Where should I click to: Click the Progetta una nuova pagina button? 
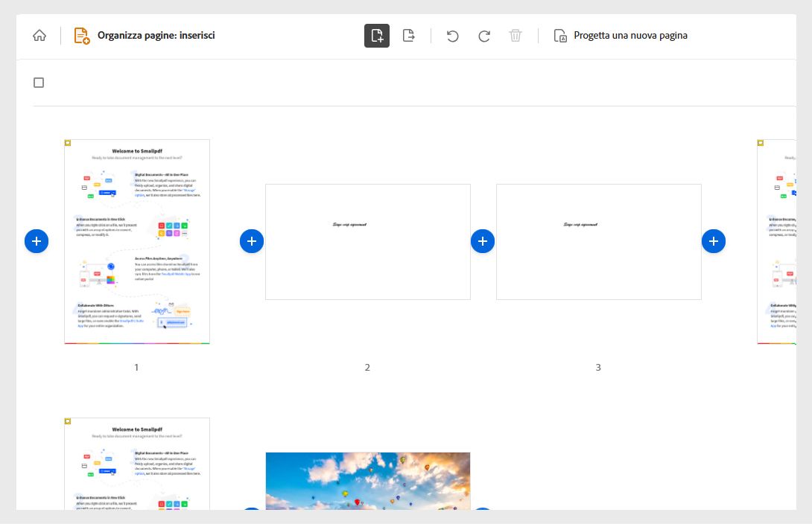[630, 35]
